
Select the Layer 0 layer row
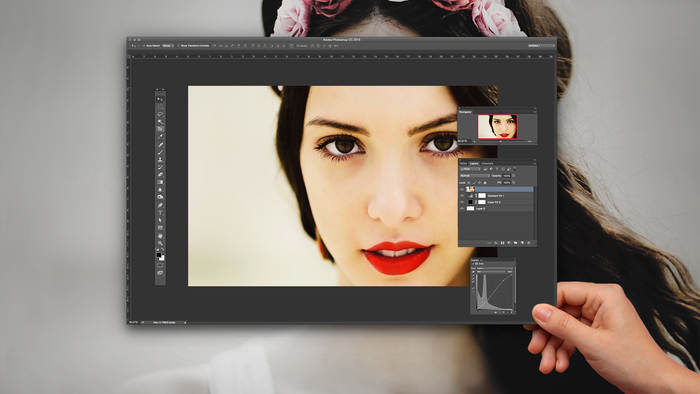(x=496, y=208)
